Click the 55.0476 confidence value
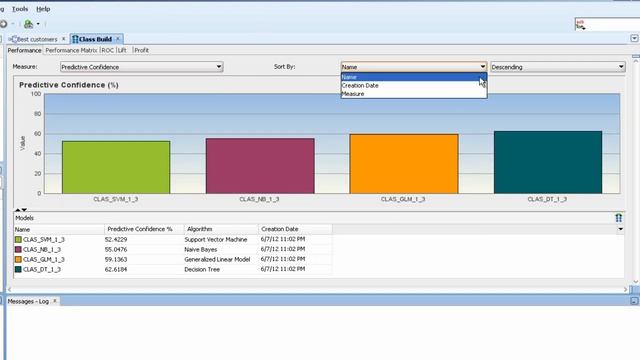 (x=116, y=249)
